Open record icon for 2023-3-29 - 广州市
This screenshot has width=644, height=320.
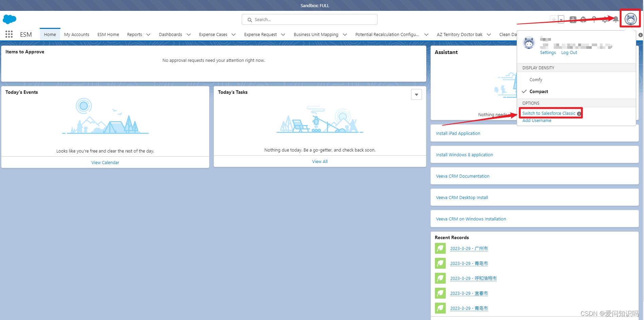click(x=440, y=248)
